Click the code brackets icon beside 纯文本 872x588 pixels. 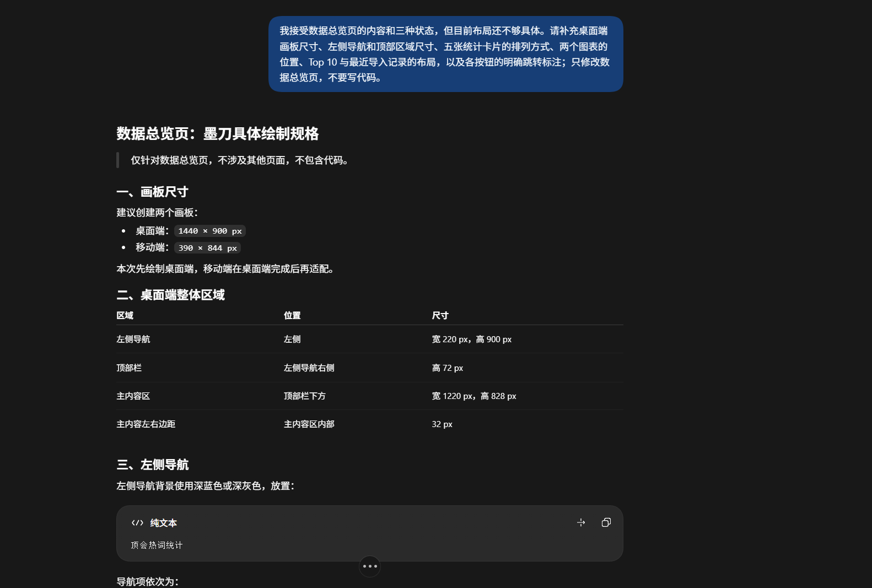click(137, 523)
